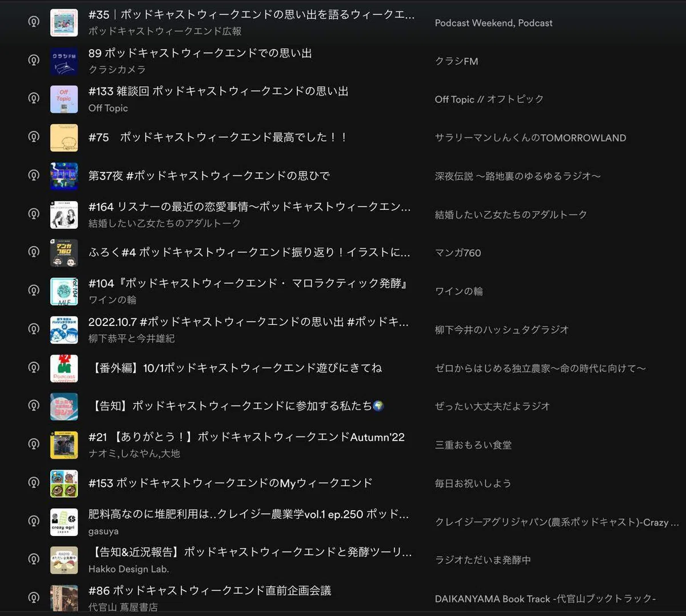
Task: Open cover art of #21 episode
Action: [x=64, y=444]
